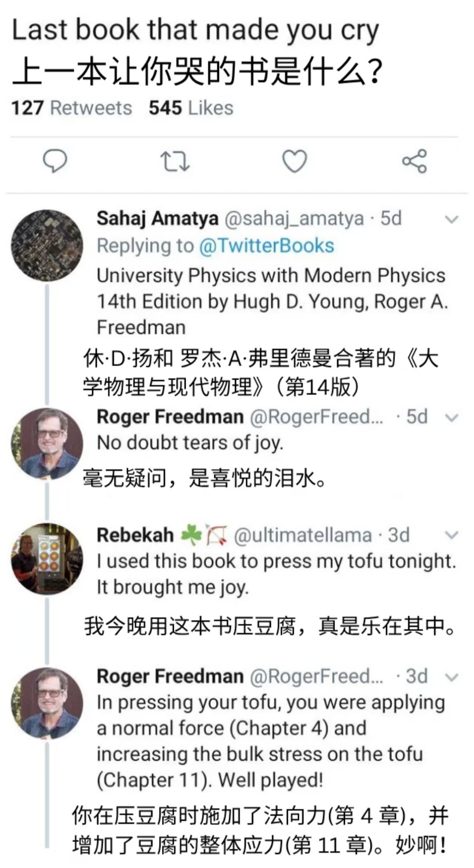Open the @ultimatellama handle

click(303, 535)
